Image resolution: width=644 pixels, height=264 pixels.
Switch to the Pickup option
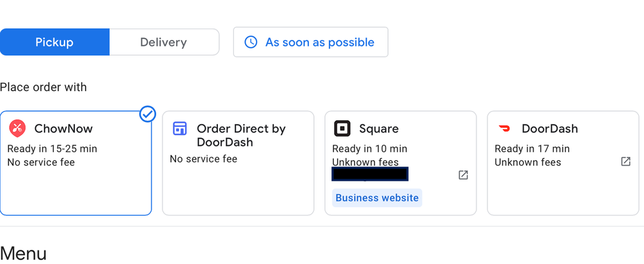coord(55,43)
